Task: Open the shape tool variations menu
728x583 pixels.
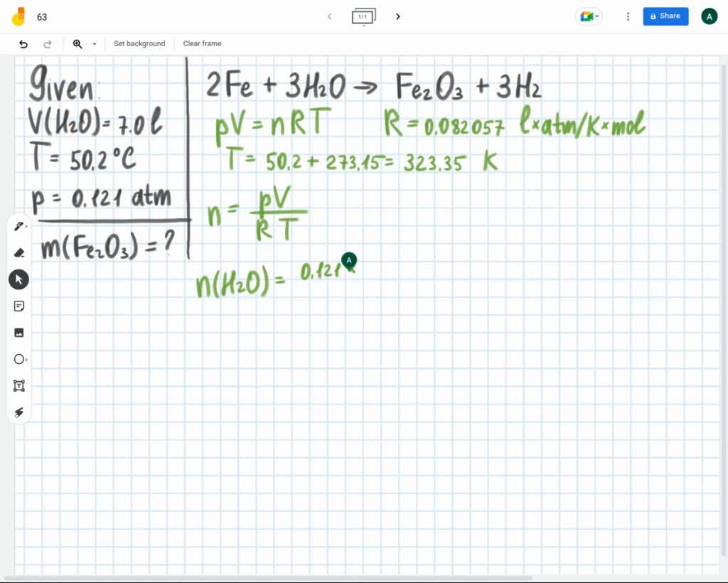Action: pos(27,361)
